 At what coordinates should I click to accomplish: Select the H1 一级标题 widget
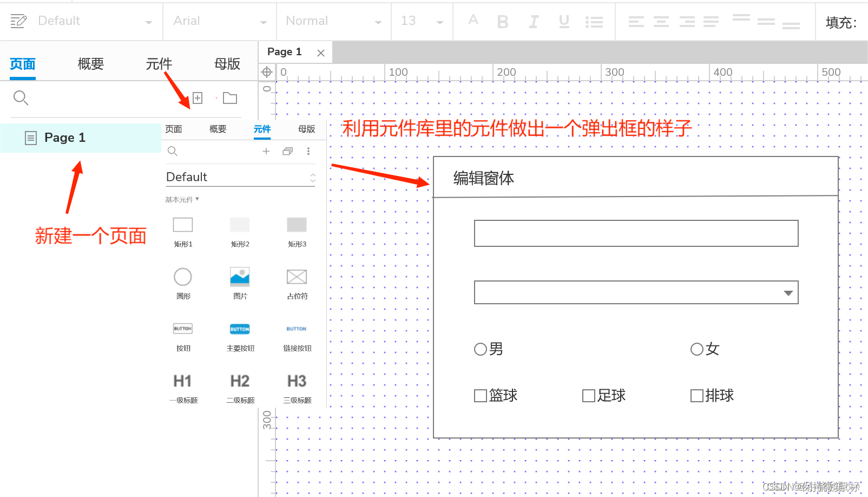click(183, 388)
